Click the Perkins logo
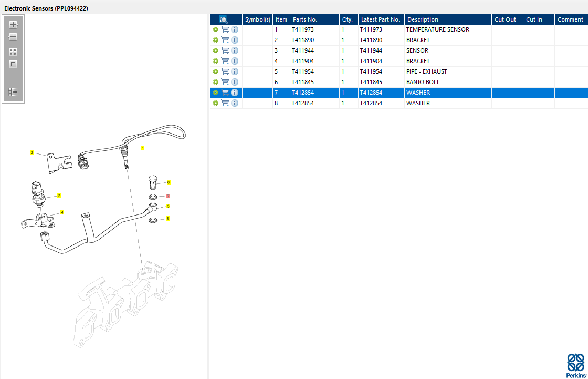 pyautogui.click(x=575, y=365)
